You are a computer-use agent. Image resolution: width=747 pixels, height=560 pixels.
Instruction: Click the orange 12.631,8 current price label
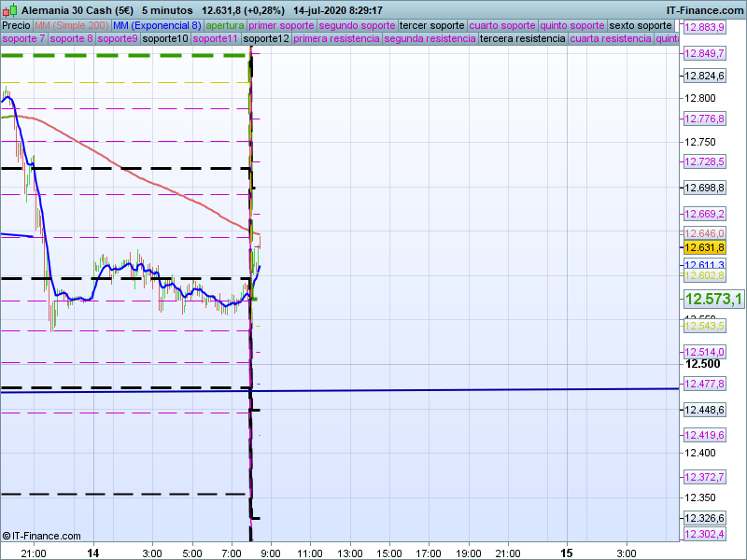[704, 247]
